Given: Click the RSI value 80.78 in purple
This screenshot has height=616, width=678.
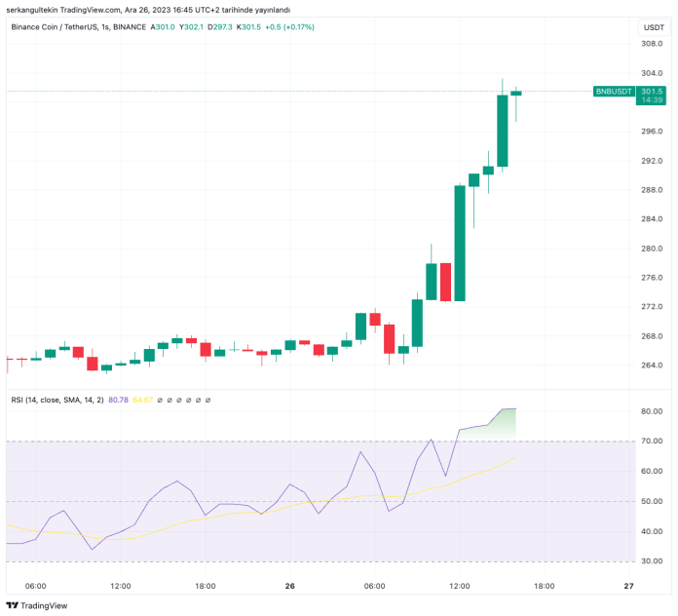Looking at the screenshot, I should point(119,400).
